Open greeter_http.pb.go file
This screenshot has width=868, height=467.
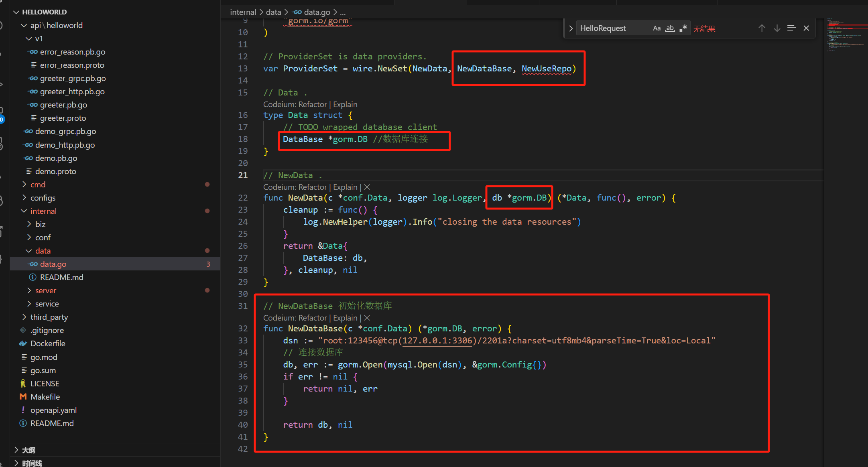[x=72, y=91]
